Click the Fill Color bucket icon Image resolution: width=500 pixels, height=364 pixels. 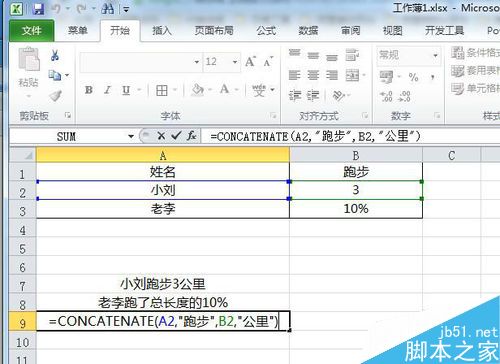point(197,90)
